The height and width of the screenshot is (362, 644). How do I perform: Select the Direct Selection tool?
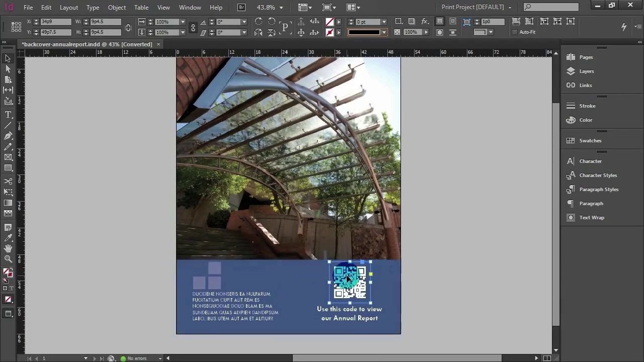8,69
